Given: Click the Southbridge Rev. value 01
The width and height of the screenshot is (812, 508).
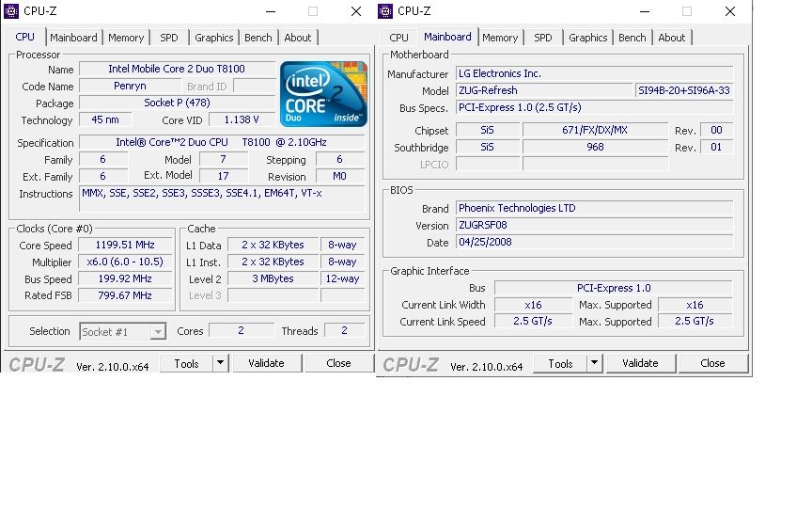Looking at the screenshot, I should click(716, 147).
